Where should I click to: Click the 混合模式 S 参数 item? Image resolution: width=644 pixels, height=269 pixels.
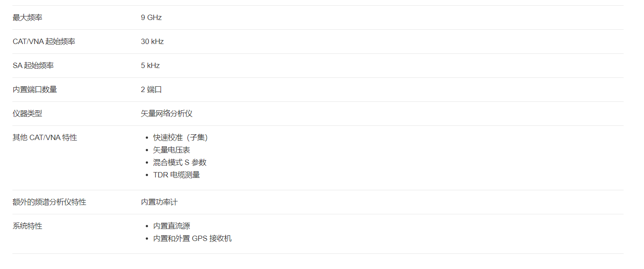tap(180, 163)
